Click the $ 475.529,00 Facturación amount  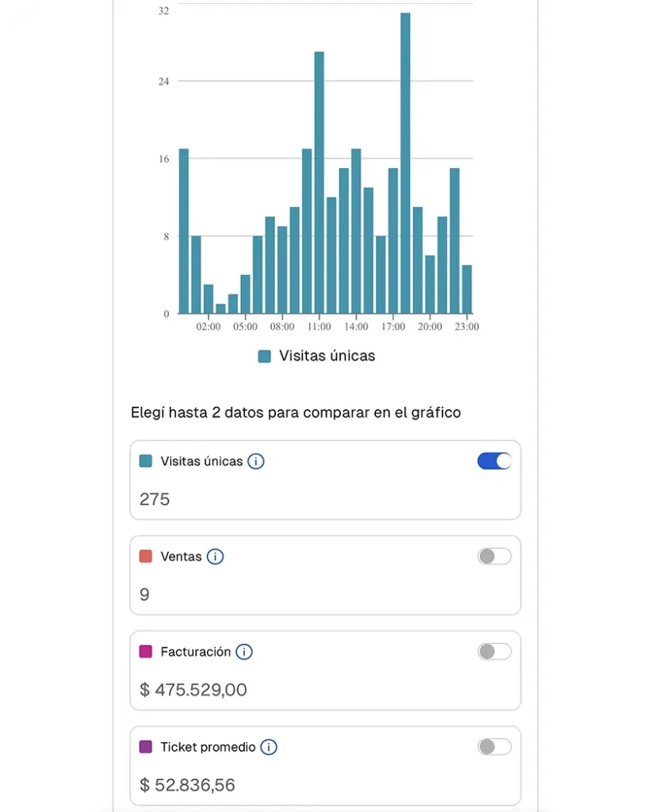tap(193, 690)
